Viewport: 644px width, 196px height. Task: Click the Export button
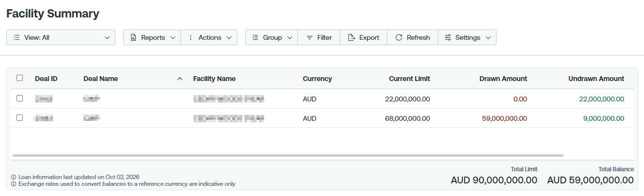click(x=363, y=37)
